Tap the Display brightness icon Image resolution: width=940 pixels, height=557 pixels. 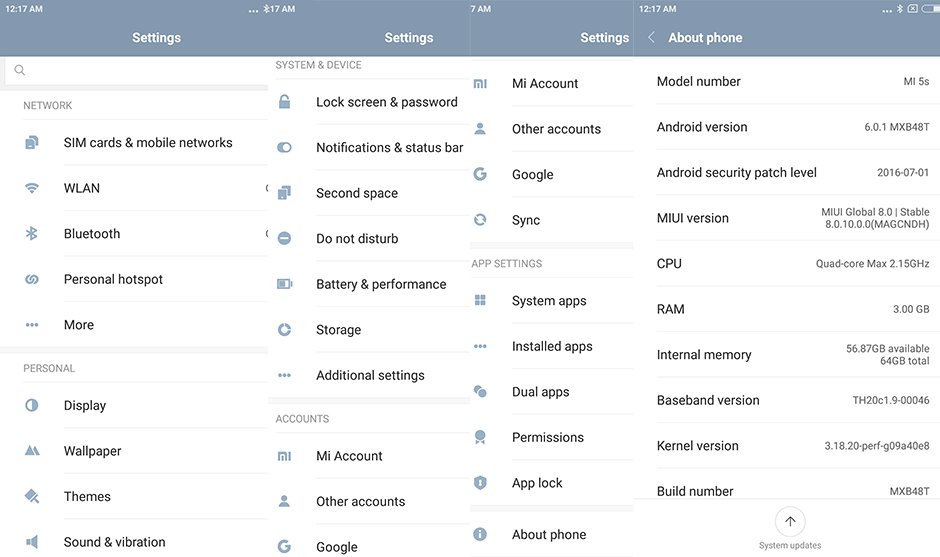click(x=32, y=406)
